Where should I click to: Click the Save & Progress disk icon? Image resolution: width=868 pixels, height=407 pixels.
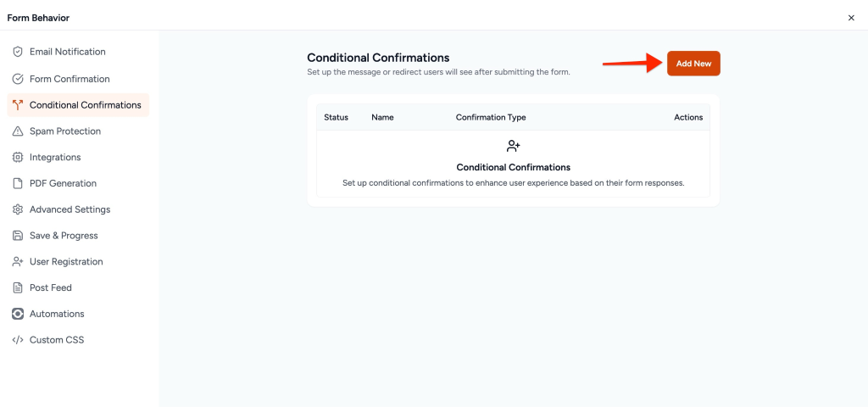point(18,236)
